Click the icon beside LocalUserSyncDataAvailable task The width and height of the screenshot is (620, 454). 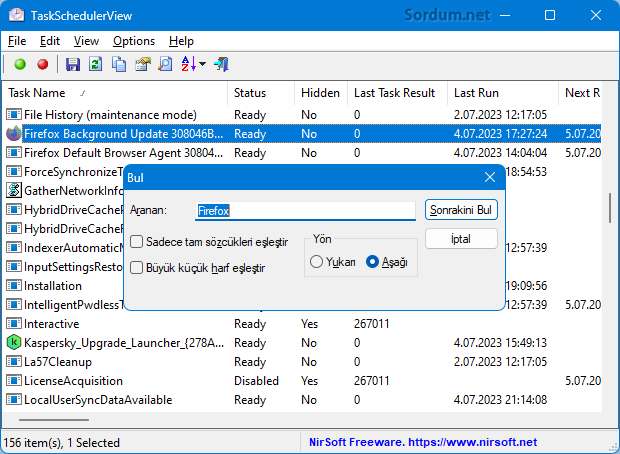coord(13,399)
